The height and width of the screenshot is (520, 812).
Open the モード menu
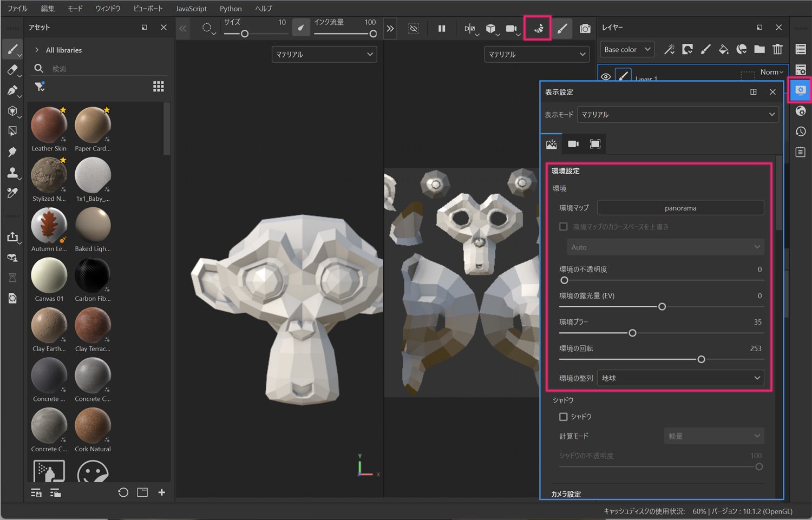75,9
